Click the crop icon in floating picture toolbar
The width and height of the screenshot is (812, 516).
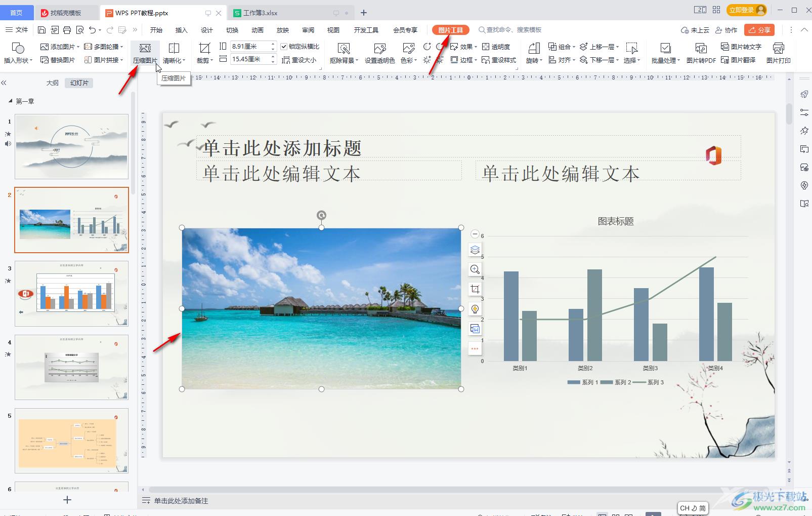pos(475,289)
